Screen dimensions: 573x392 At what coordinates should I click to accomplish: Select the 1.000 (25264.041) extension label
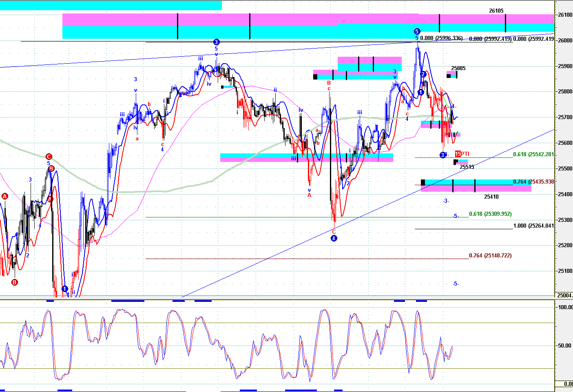533,226
